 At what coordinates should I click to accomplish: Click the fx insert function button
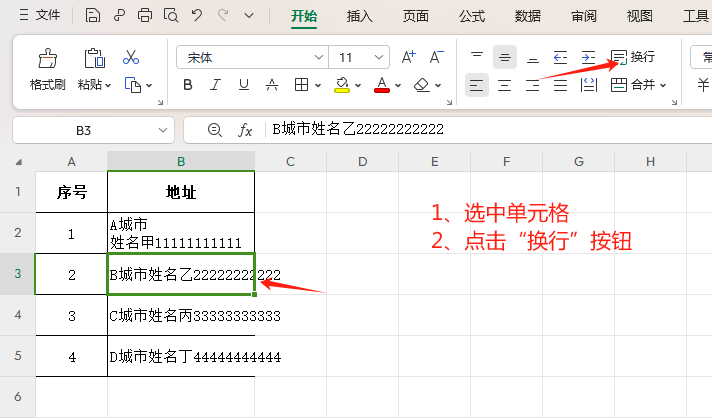245,130
